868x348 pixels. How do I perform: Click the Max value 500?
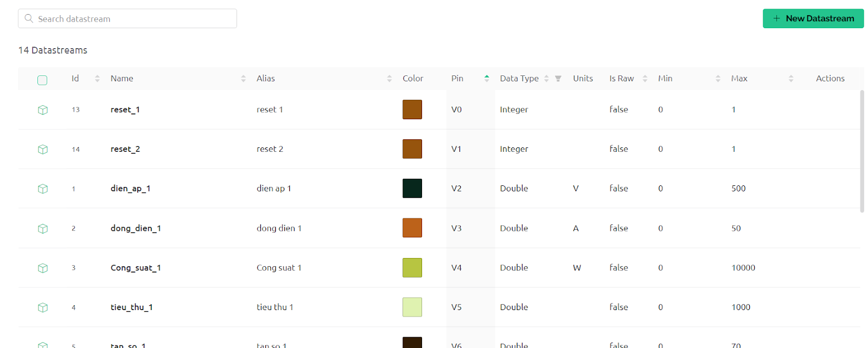pos(738,189)
